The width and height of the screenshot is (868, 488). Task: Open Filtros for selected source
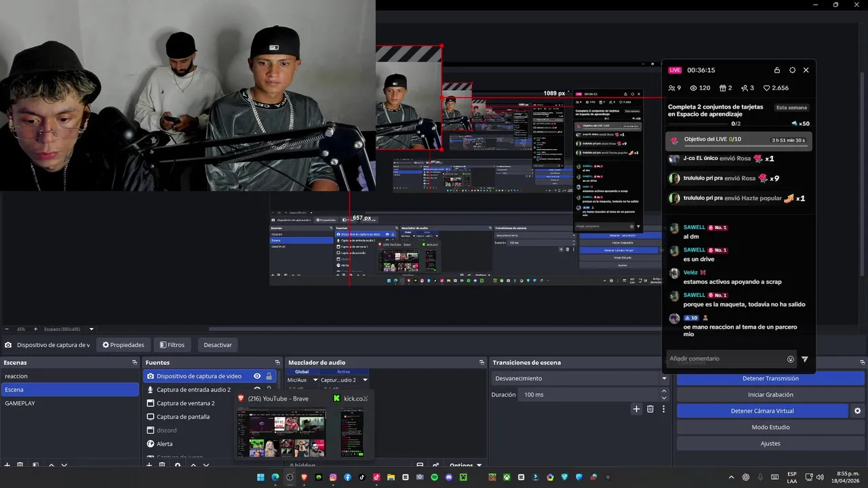(172, 345)
